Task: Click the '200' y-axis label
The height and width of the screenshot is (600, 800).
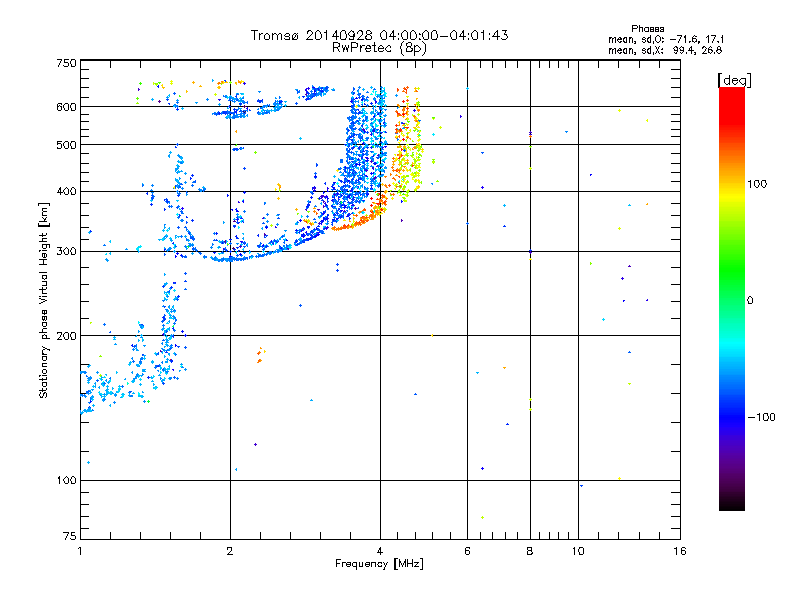Action: pos(66,336)
